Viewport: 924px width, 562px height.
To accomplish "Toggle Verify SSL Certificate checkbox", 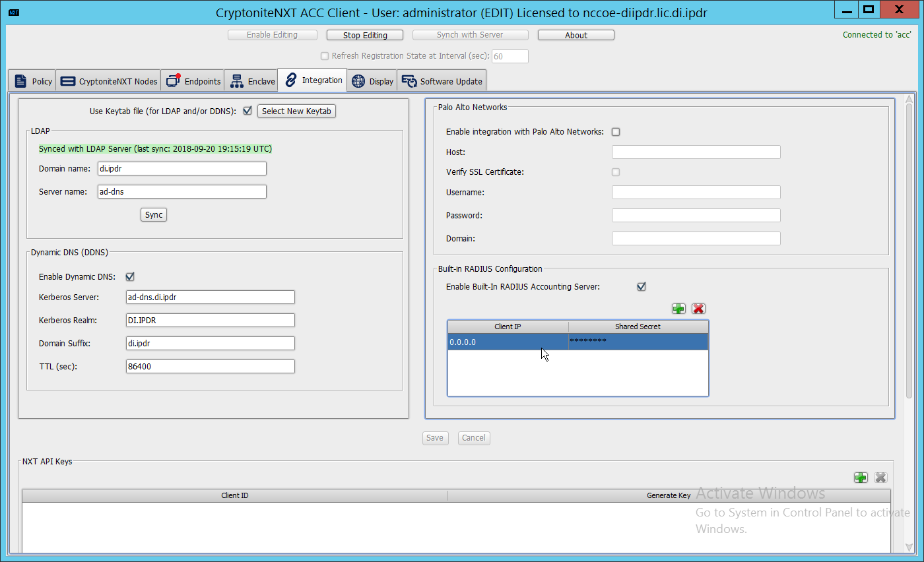I will click(x=616, y=172).
